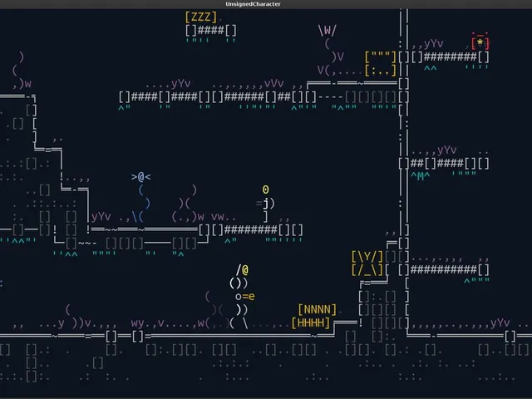Image resolution: width=532 pixels, height=399 pixels.
Task: Click the yellow [\Y/] crate
Action: [367, 257]
